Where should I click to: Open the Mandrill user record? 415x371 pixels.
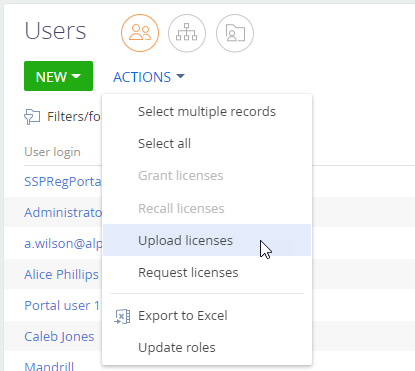tap(49, 366)
